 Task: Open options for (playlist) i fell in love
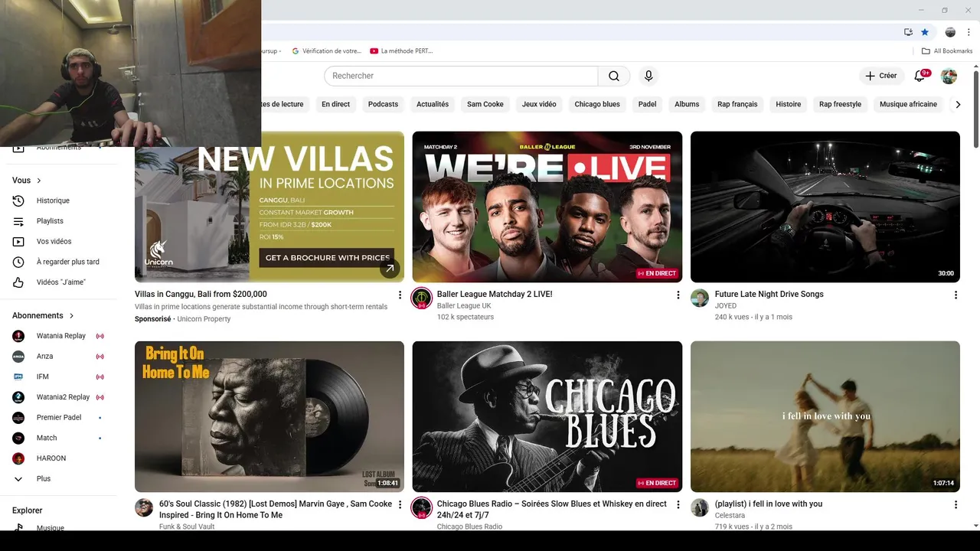coord(955,504)
